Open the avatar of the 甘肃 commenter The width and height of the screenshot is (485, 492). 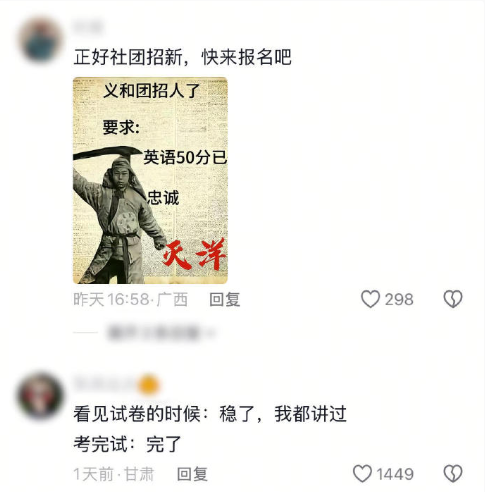(40, 396)
